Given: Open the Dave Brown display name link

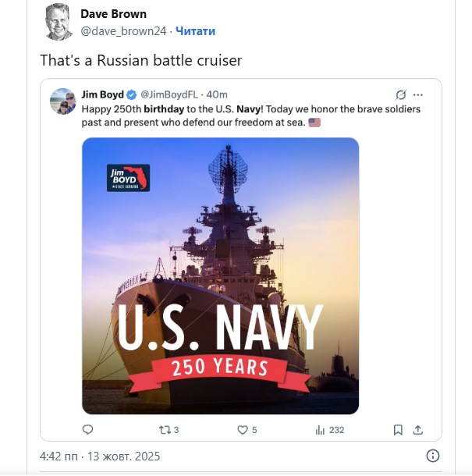Looking at the screenshot, I should pyautogui.click(x=113, y=14).
